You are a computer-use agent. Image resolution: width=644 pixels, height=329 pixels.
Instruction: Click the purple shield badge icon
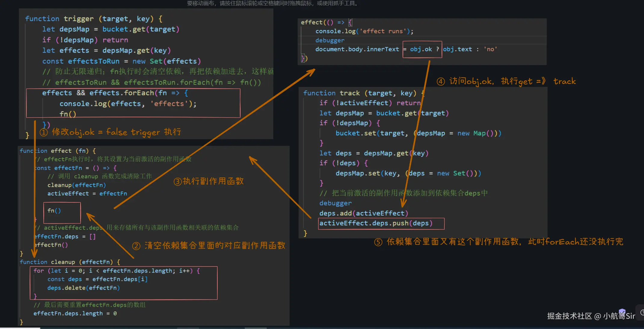point(622,312)
